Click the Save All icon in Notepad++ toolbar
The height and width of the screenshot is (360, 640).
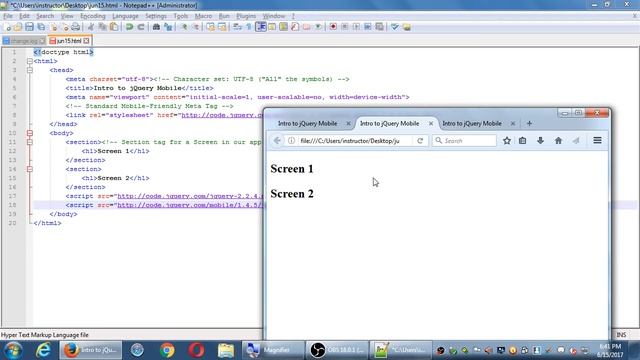point(41,27)
